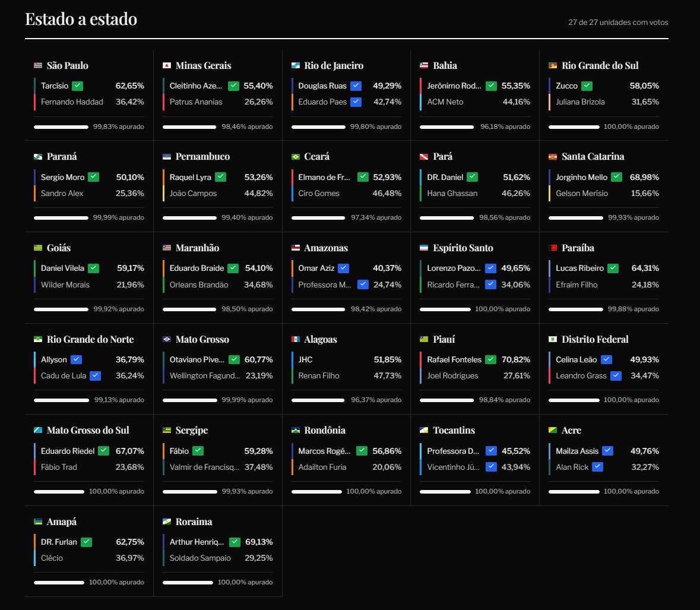Screen dimensions: 700x610
Task: Click green elected checkmark beside Tarcísio
Action: [x=78, y=86]
